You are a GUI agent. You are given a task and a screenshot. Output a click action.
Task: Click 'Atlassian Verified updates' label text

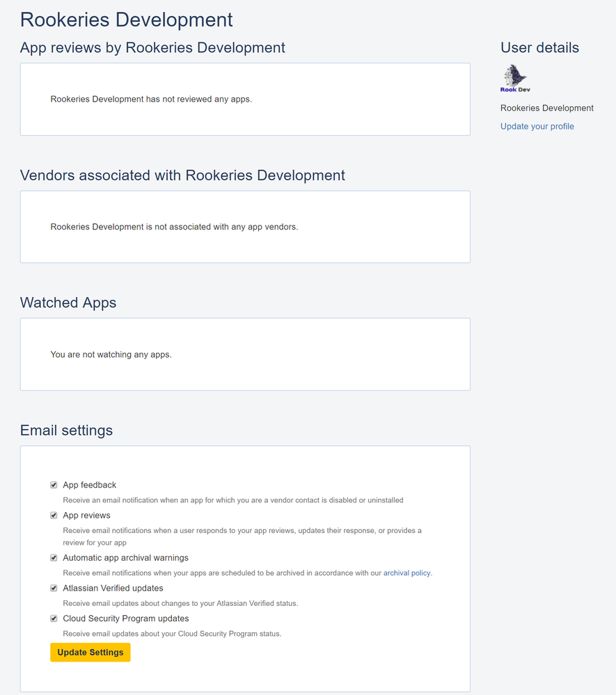coord(113,588)
